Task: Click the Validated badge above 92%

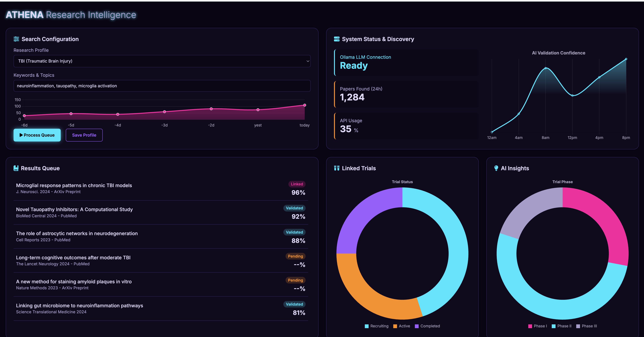Action: pyautogui.click(x=294, y=208)
